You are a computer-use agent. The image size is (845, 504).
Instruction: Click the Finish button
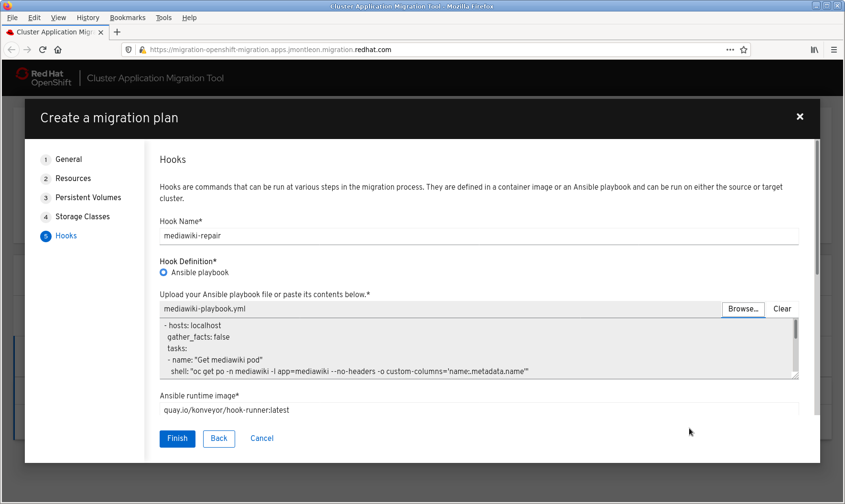(177, 439)
